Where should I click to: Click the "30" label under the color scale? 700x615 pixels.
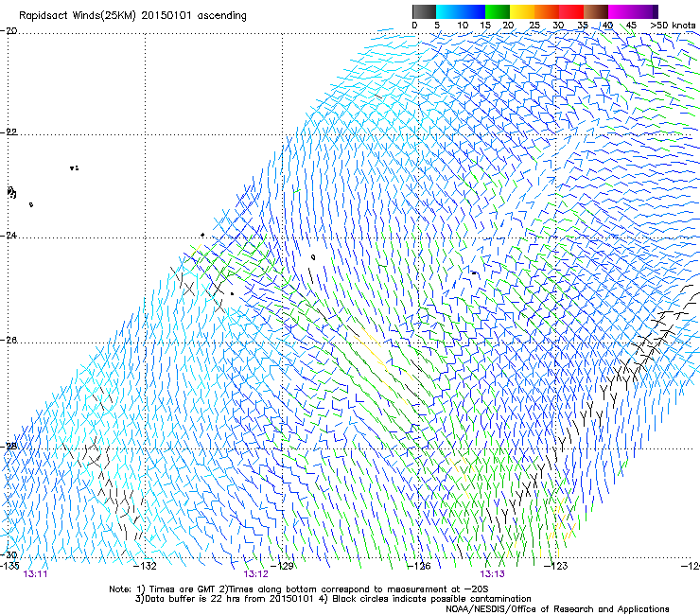[x=558, y=26]
